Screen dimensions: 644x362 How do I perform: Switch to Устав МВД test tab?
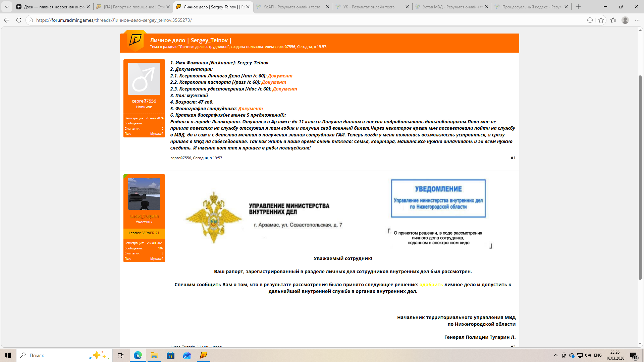(452, 7)
